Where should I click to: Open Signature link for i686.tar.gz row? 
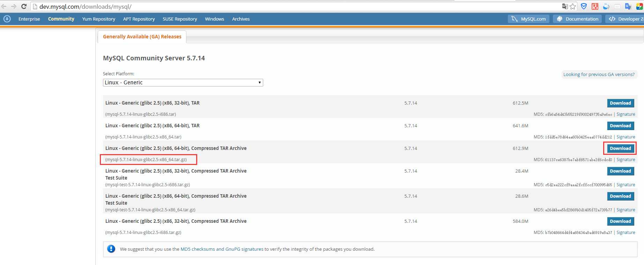[x=626, y=233]
